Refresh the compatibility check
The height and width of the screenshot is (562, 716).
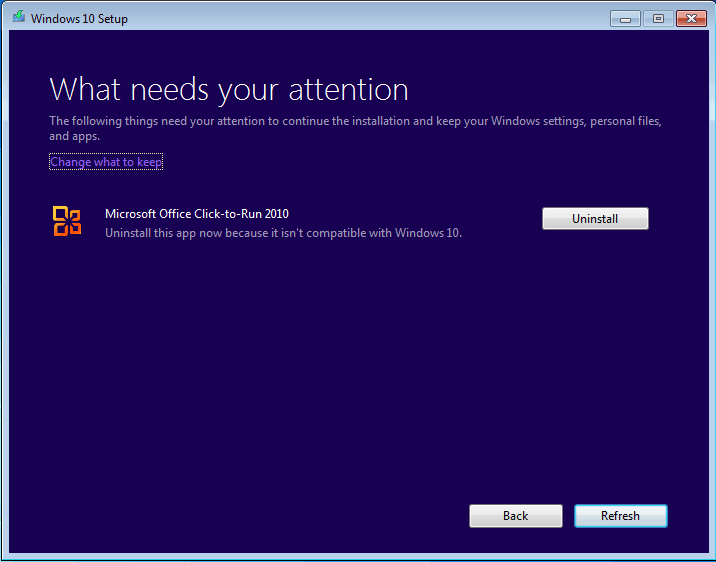(x=621, y=516)
